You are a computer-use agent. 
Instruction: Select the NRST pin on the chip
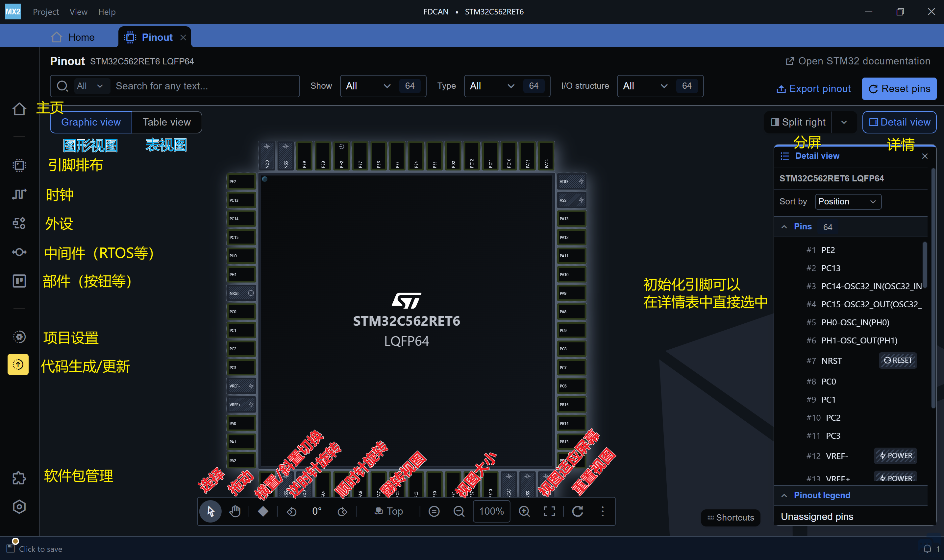point(241,293)
